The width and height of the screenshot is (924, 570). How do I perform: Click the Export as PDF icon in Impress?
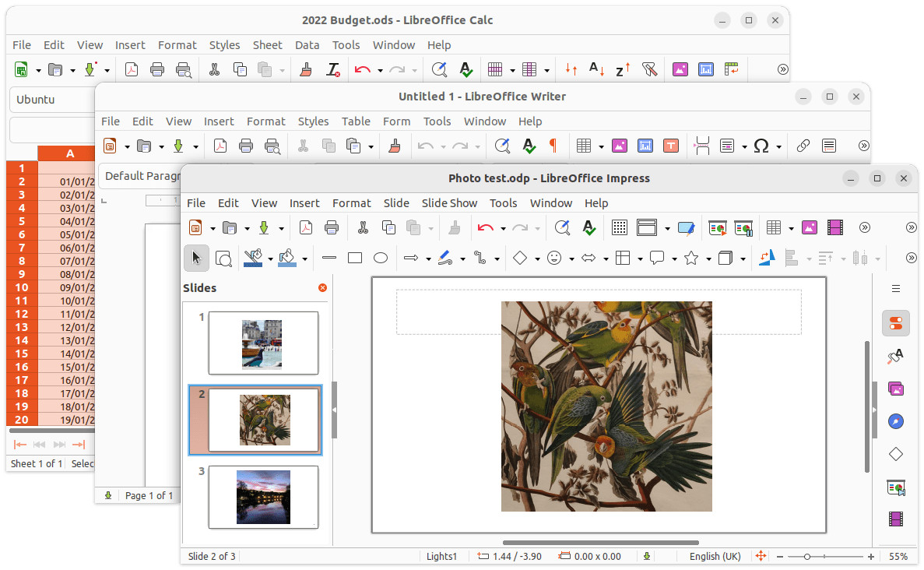click(306, 227)
